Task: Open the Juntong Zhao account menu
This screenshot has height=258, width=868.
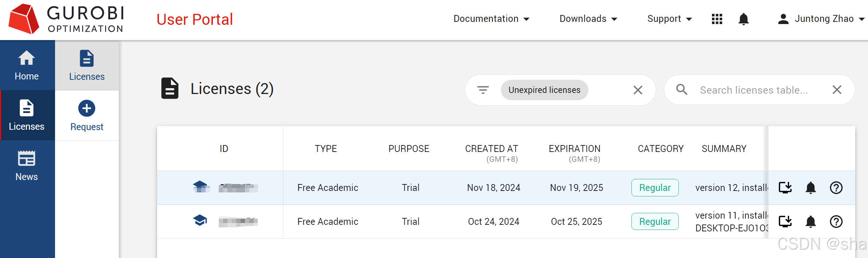Action: point(821,19)
